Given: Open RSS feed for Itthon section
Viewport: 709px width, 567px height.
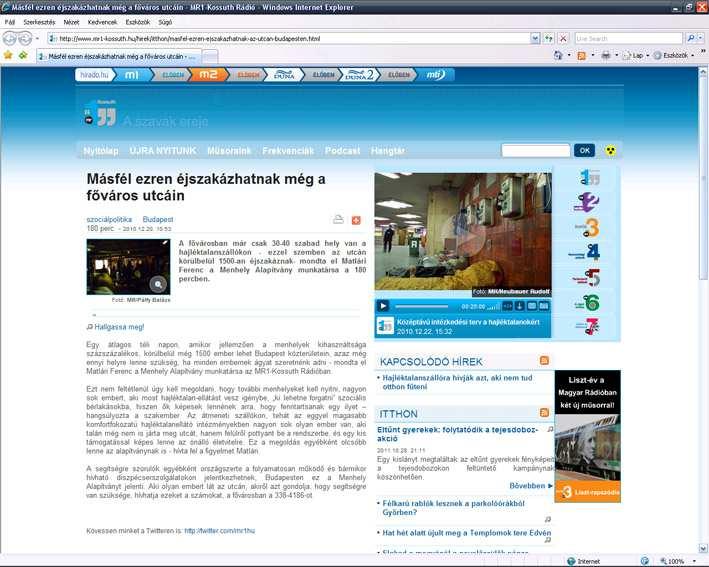Looking at the screenshot, I should point(544,412).
